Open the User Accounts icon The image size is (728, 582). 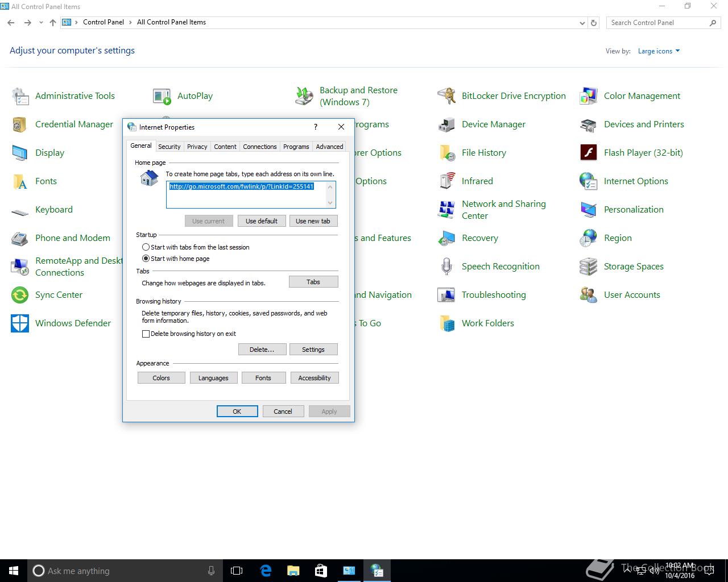[x=589, y=295]
